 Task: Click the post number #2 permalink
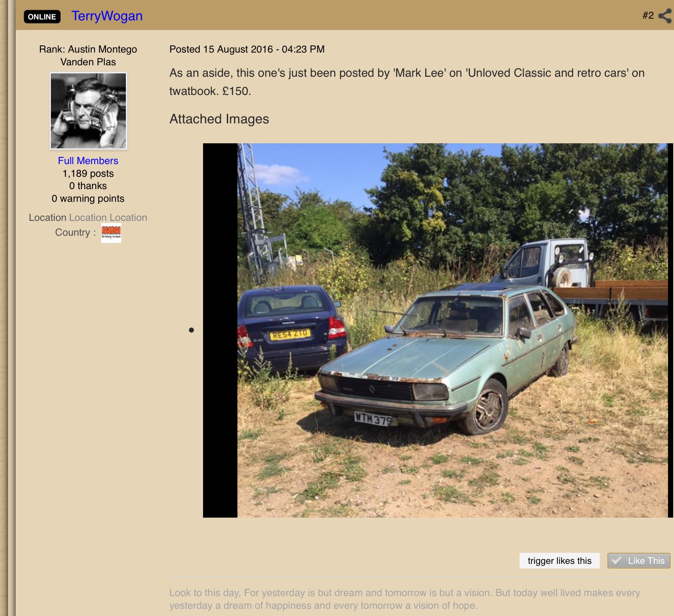(x=648, y=15)
